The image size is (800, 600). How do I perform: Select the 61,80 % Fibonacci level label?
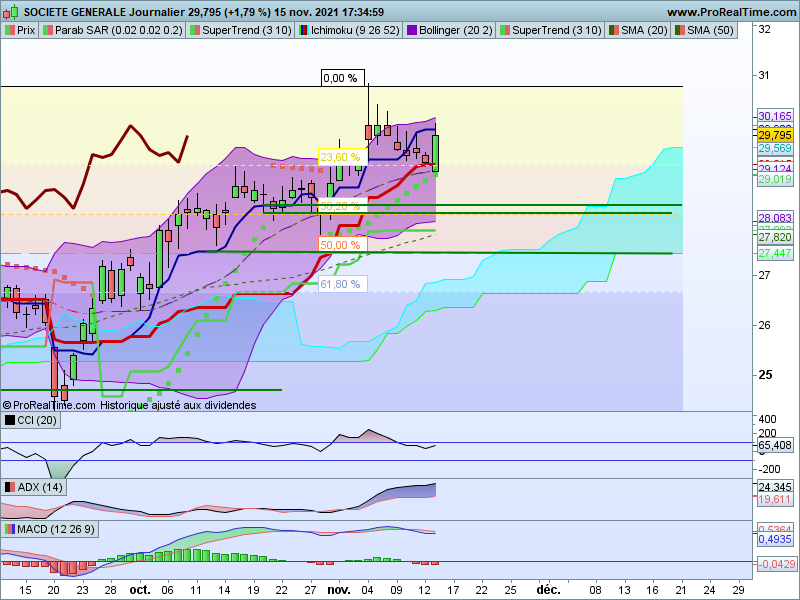coord(342,284)
